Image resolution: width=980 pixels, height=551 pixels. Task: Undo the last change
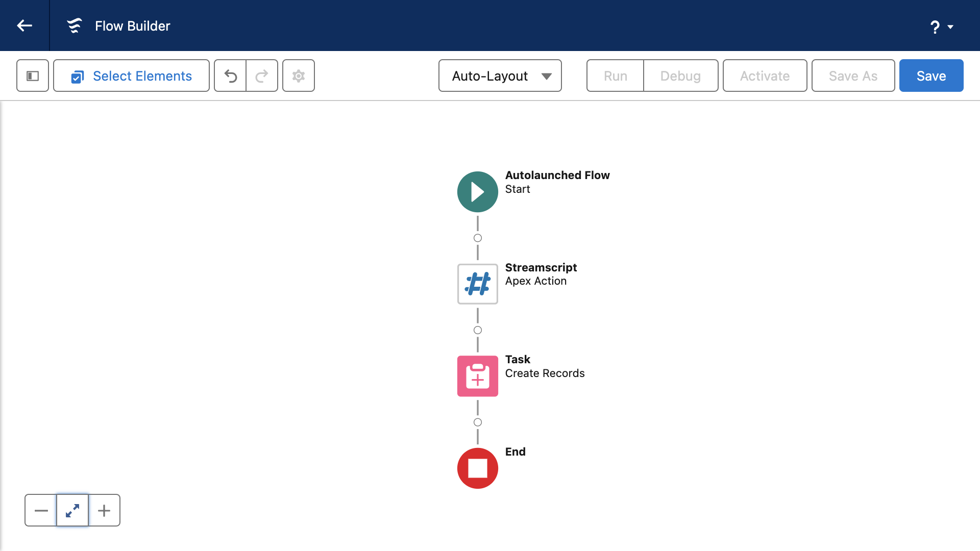tap(230, 76)
